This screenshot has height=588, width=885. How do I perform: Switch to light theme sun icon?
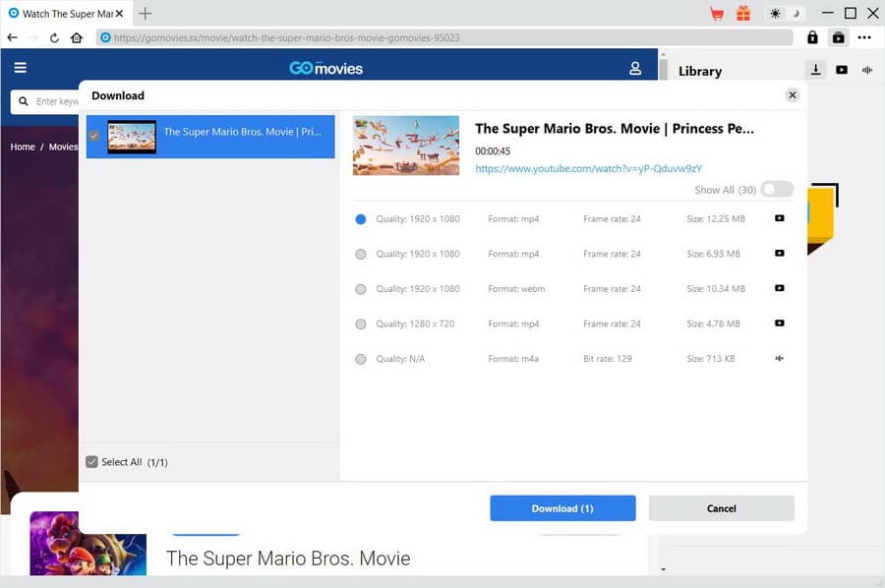point(776,13)
